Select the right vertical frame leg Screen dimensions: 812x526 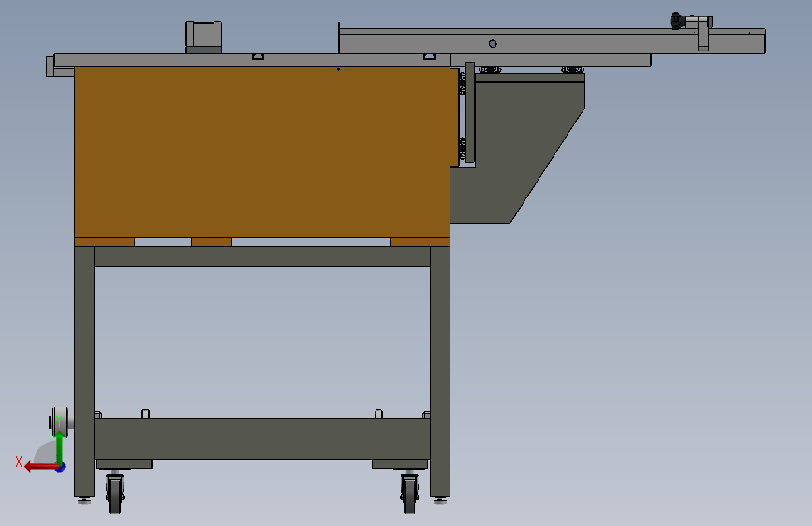click(x=440, y=372)
